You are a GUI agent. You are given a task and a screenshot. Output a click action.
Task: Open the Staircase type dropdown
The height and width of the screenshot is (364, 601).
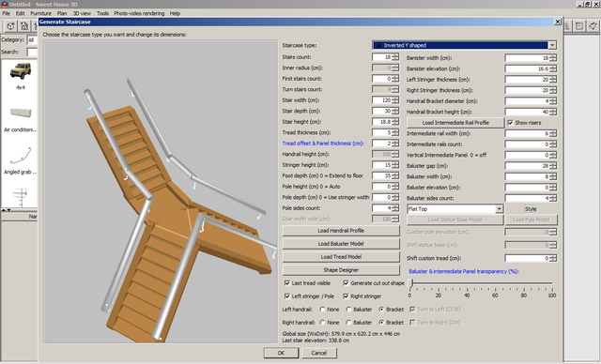pyautogui.click(x=552, y=45)
